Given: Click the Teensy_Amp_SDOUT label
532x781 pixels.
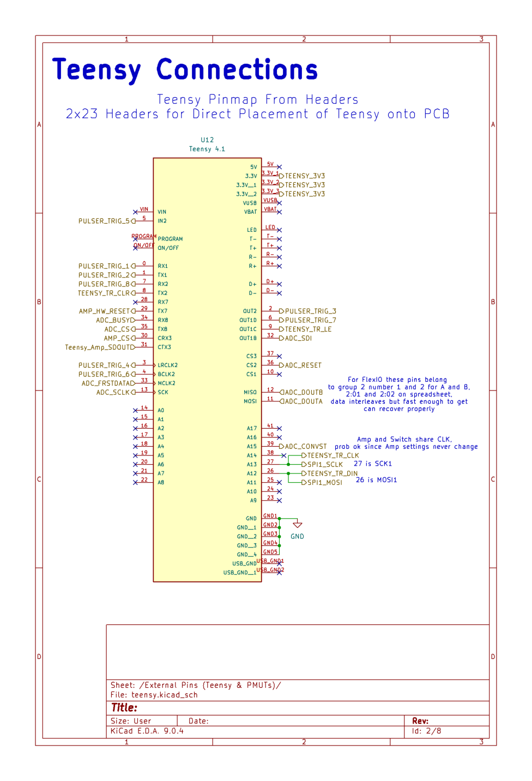Looking at the screenshot, I should [x=100, y=347].
